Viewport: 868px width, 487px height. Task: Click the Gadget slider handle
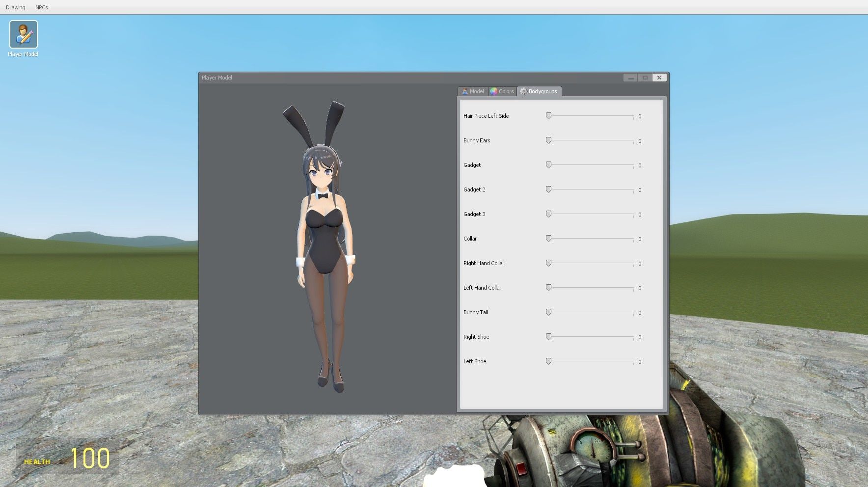point(548,165)
